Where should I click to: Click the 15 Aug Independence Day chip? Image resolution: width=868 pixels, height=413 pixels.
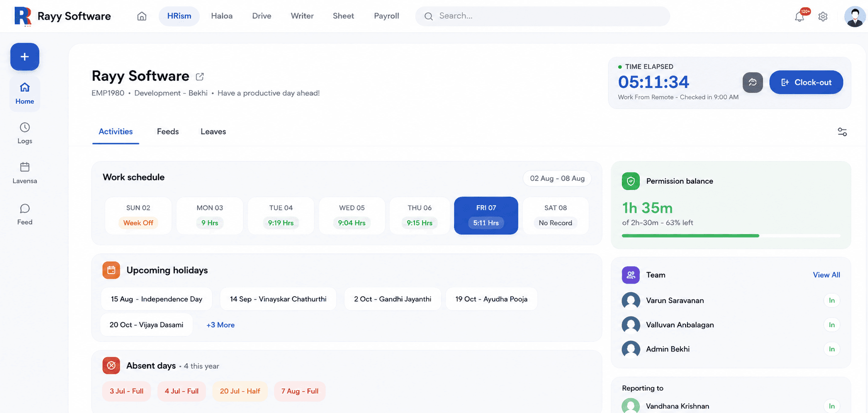coord(157,299)
